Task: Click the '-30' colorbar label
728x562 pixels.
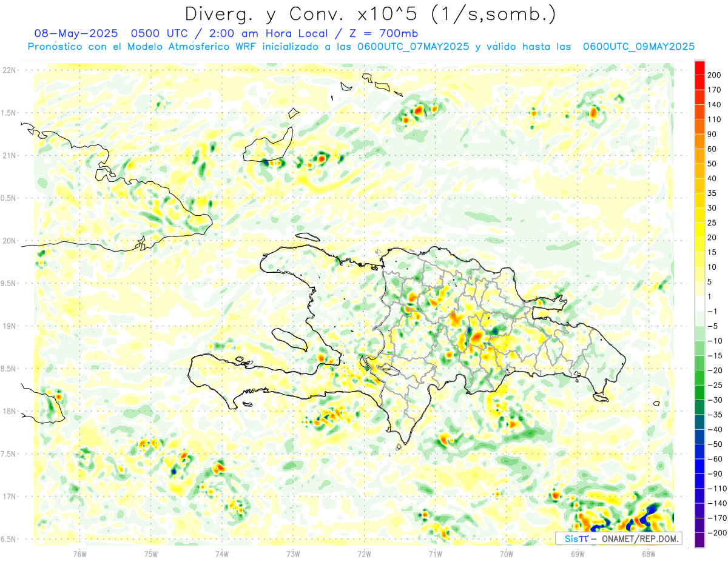Action: point(714,400)
